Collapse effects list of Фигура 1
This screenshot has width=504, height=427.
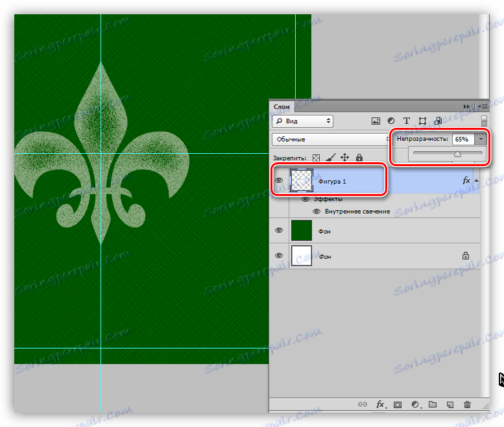point(476,180)
